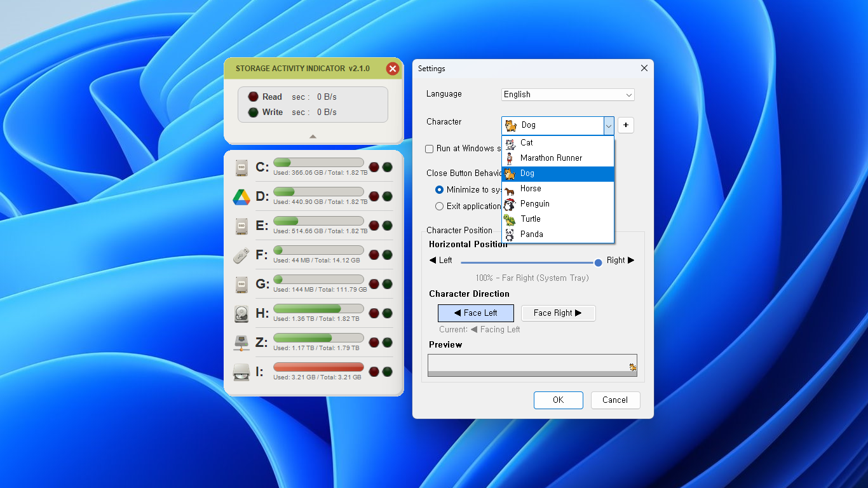Click the 'Used: 44 MB / Total: 14.12 GB' text
868x488 pixels.
(x=316, y=261)
